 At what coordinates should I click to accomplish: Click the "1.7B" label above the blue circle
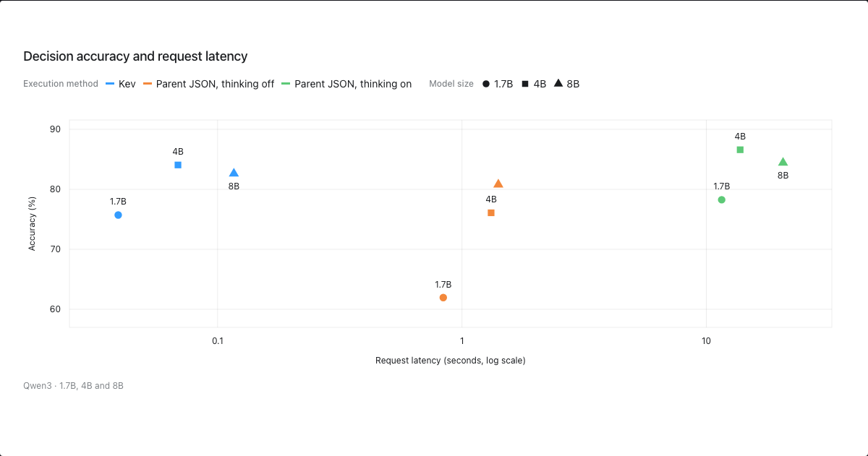pos(119,202)
